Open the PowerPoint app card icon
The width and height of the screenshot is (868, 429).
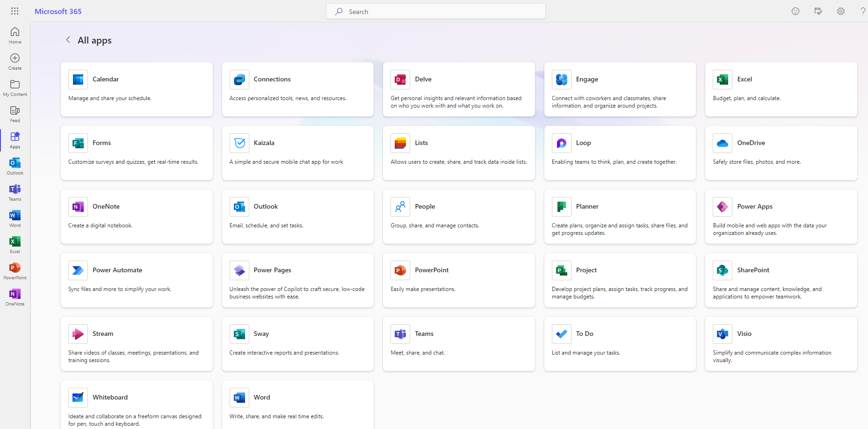[400, 270]
